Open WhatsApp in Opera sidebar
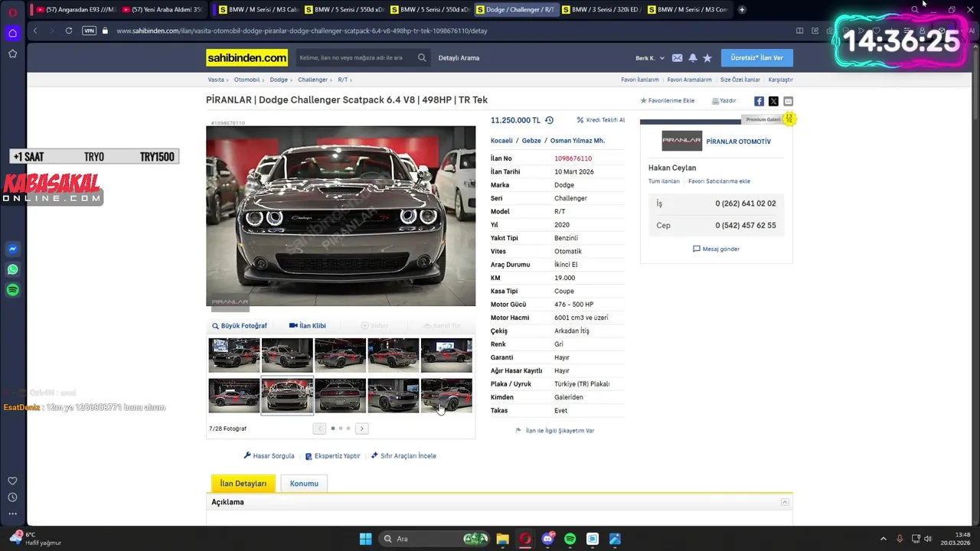The height and width of the screenshot is (551, 980). [x=12, y=269]
